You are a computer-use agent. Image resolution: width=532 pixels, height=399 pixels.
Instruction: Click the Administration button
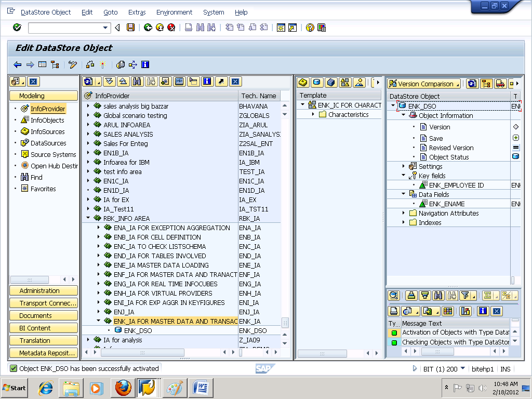tap(44, 290)
